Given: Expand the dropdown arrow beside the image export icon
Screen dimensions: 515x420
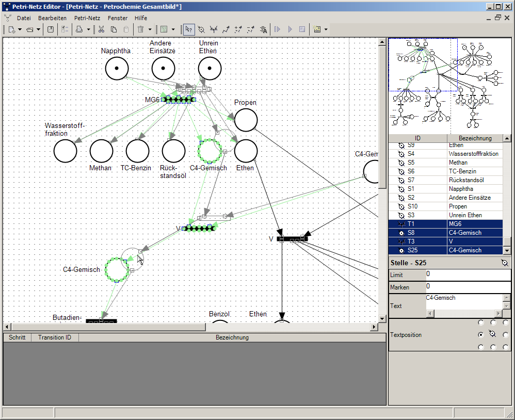Looking at the screenshot, I should coord(326,29).
